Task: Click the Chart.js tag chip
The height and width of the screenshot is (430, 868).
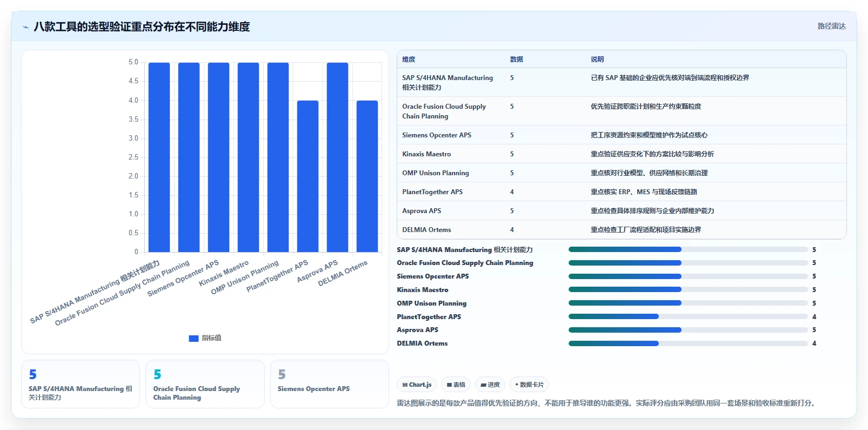Action: (x=417, y=385)
